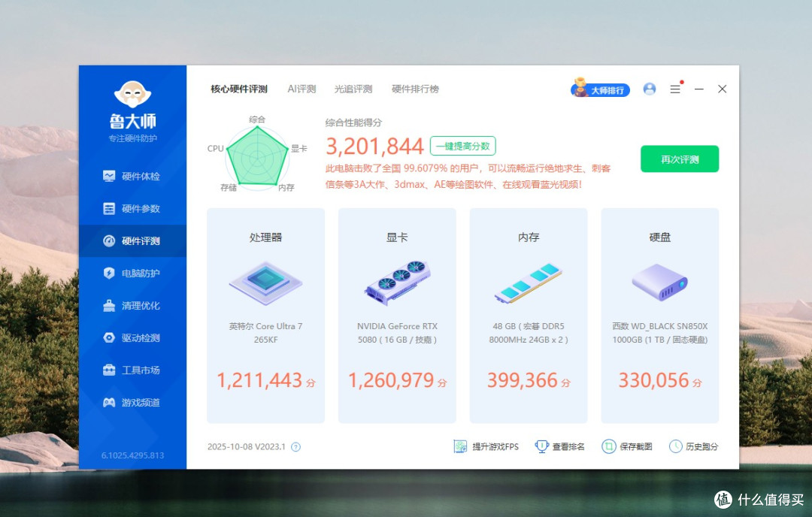This screenshot has height=517, width=812.
Task: Open 游戏频道 in the sidebar
Action: pos(132,403)
